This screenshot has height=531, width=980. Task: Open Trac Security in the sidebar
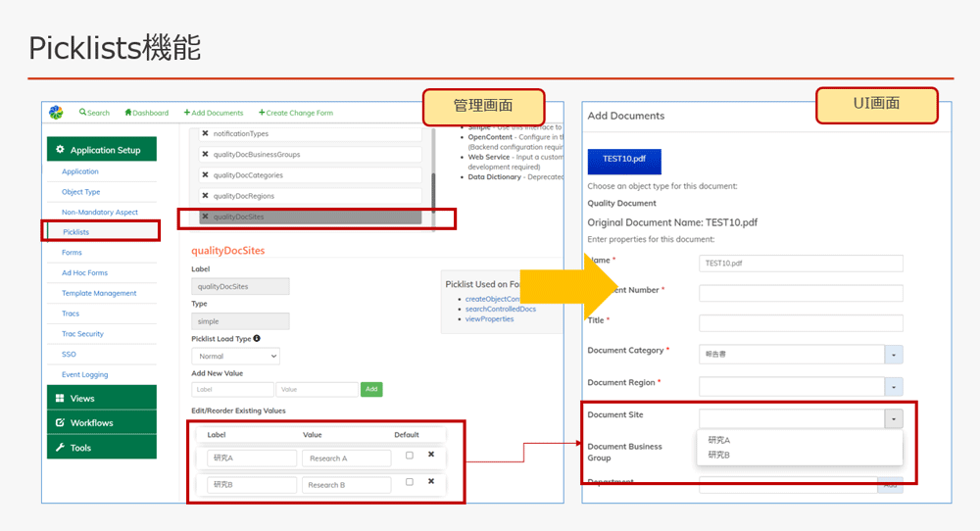[82, 334]
